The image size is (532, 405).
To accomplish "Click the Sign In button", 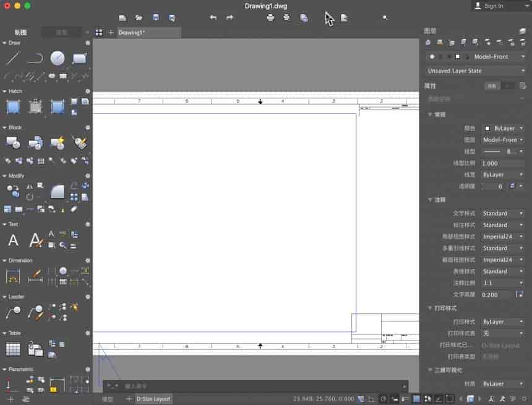I will (x=495, y=6).
